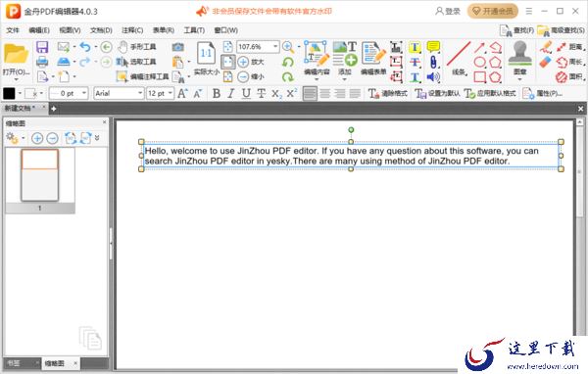This screenshot has height=374, width=588.
Task: Click Set as Default (设置为默认) button
Action: click(437, 93)
